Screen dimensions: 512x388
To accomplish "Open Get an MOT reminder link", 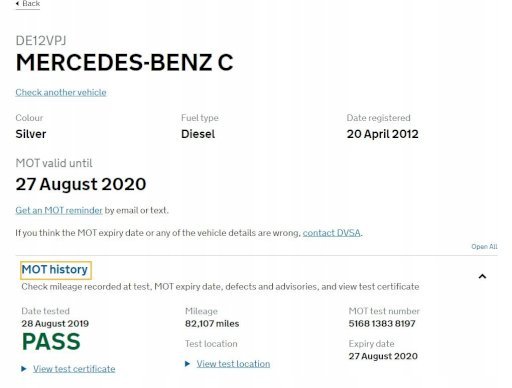I will click(x=59, y=210).
